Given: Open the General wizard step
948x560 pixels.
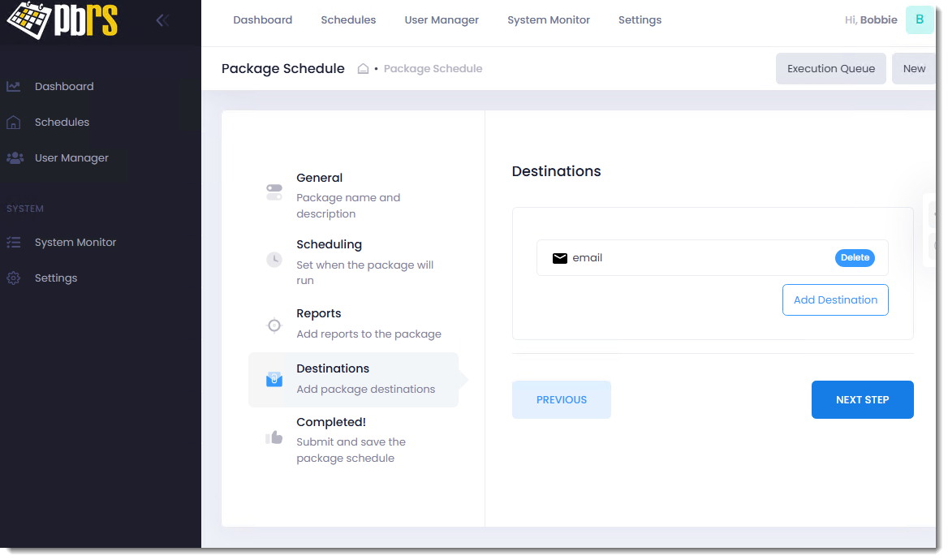Looking at the screenshot, I should (319, 178).
